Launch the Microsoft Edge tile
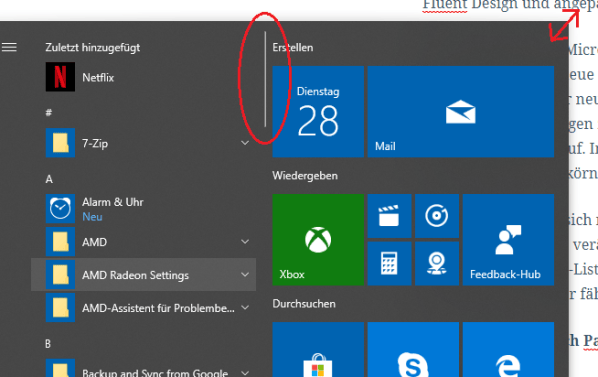Image resolution: width=598 pixels, height=377 pixels. click(508, 350)
